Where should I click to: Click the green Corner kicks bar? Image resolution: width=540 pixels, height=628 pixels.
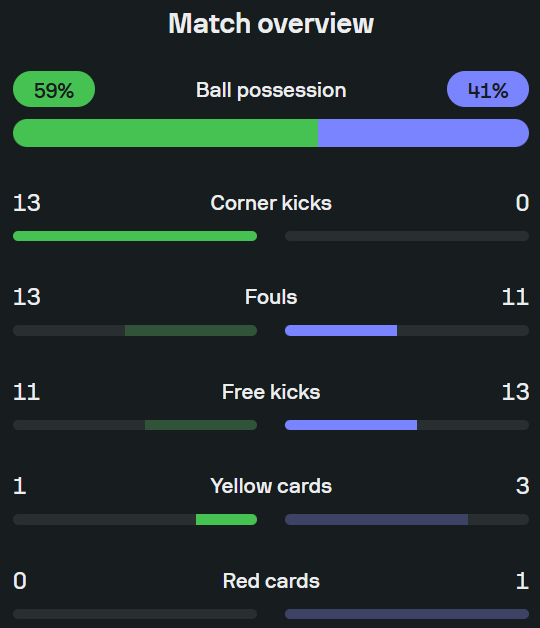(x=135, y=236)
